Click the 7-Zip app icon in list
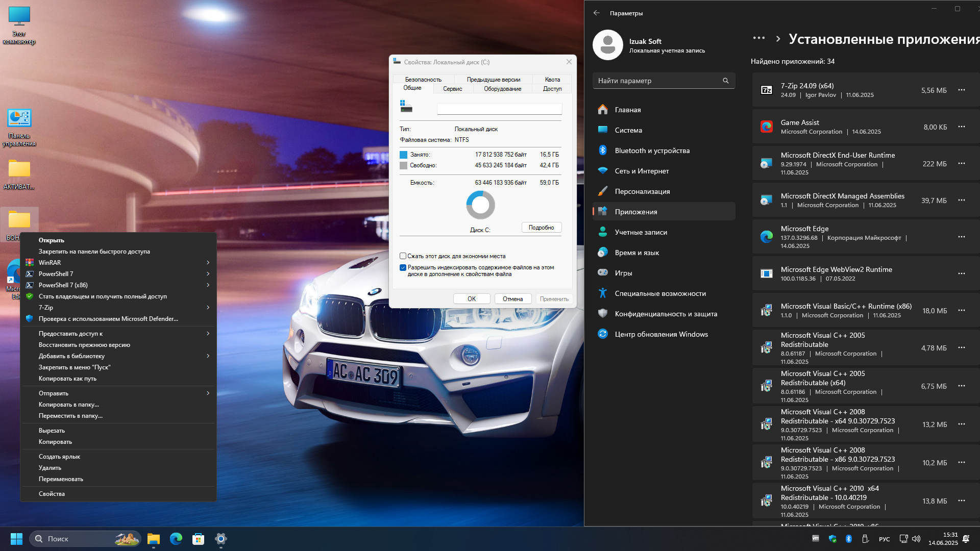Image resolution: width=980 pixels, height=551 pixels. [x=767, y=90]
